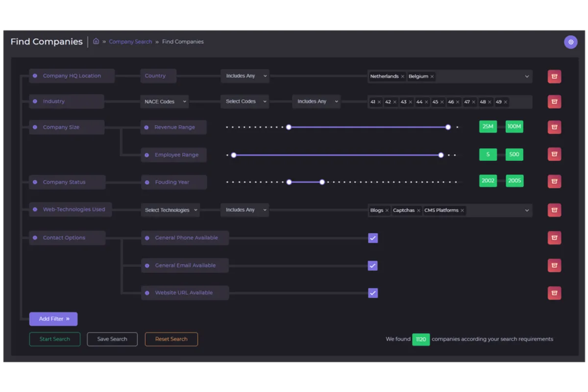Click info icon beside Contact Options

[x=35, y=238]
